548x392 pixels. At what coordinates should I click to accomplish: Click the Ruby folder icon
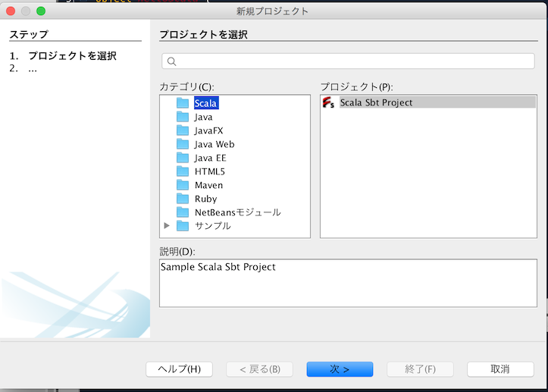pos(182,199)
